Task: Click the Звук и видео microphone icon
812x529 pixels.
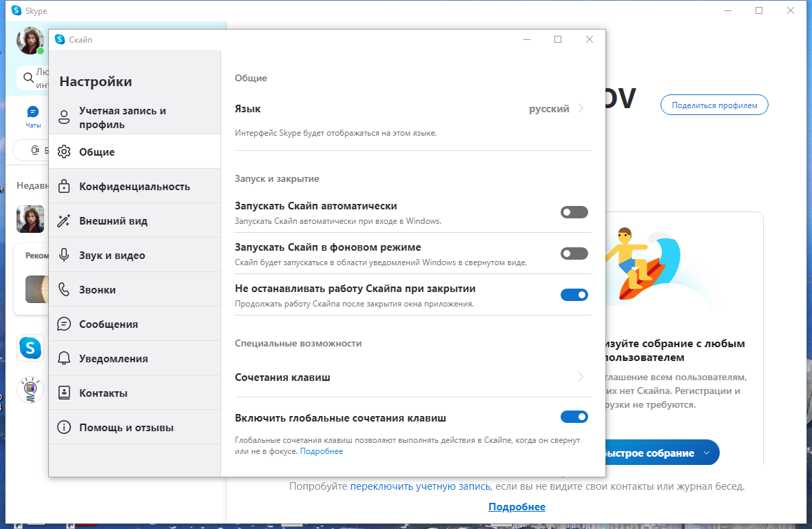Action: coord(63,255)
